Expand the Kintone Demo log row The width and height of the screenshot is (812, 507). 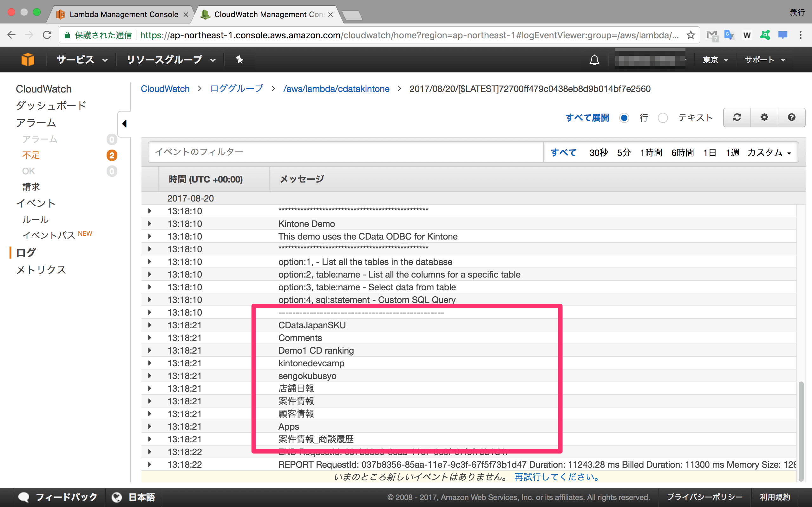150,224
